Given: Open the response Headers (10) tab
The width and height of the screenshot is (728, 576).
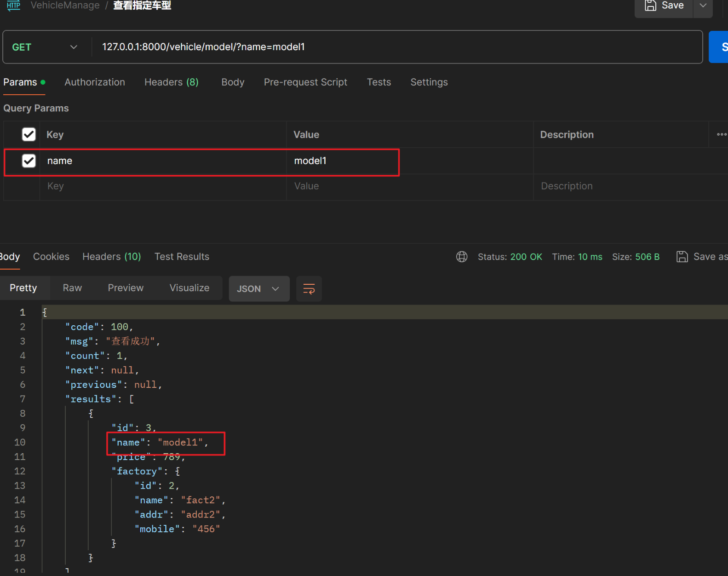Looking at the screenshot, I should [x=112, y=257].
